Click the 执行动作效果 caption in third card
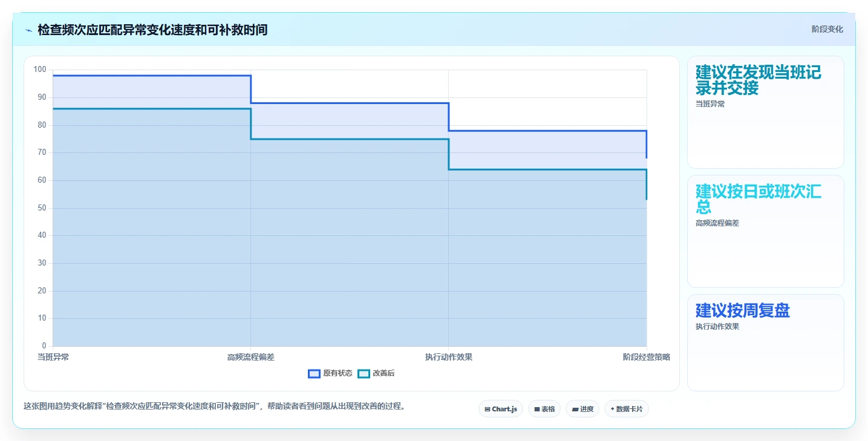 (x=717, y=327)
